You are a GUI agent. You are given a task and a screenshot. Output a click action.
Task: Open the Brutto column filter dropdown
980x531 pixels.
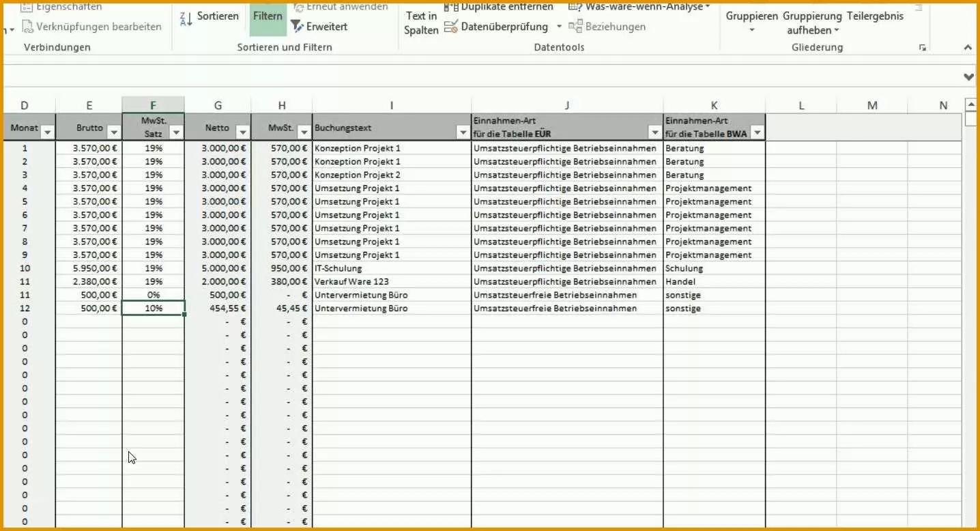114,132
